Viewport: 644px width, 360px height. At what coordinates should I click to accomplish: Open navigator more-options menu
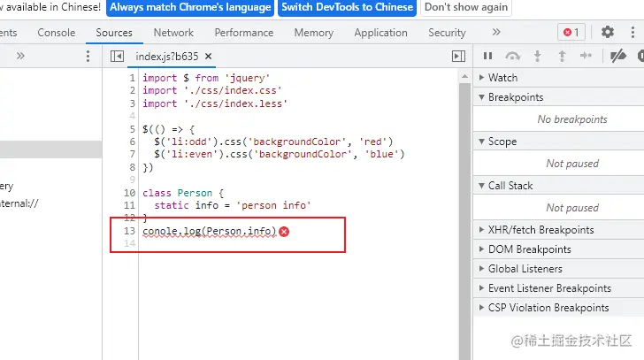[x=88, y=57]
